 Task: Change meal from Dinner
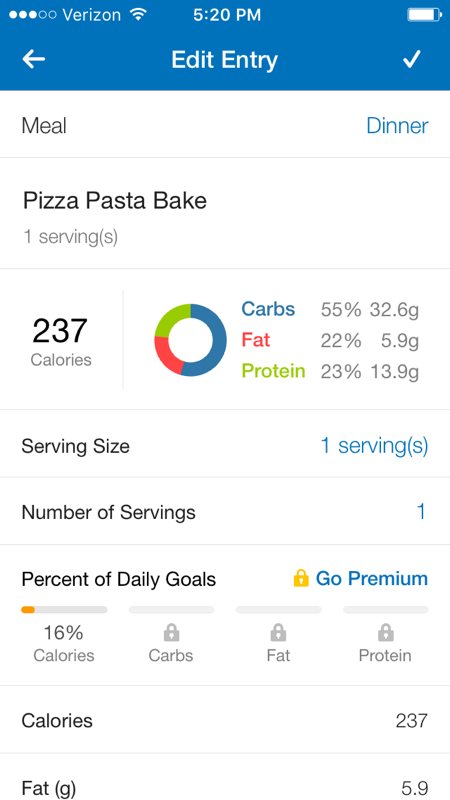coord(397,126)
